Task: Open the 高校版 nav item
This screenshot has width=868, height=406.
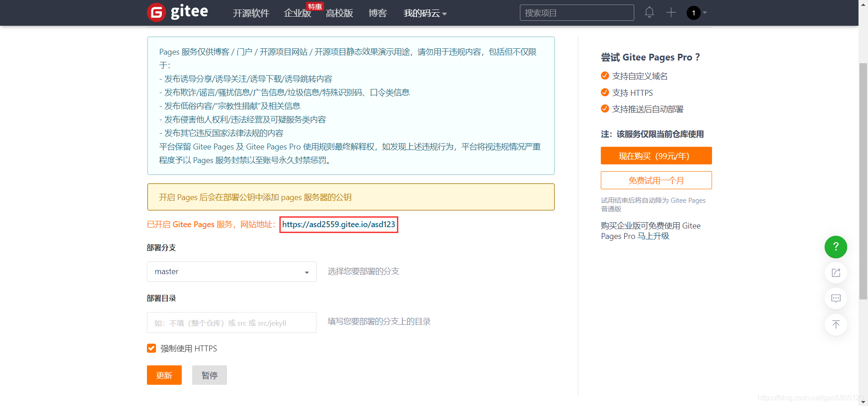Action: click(339, 13)
